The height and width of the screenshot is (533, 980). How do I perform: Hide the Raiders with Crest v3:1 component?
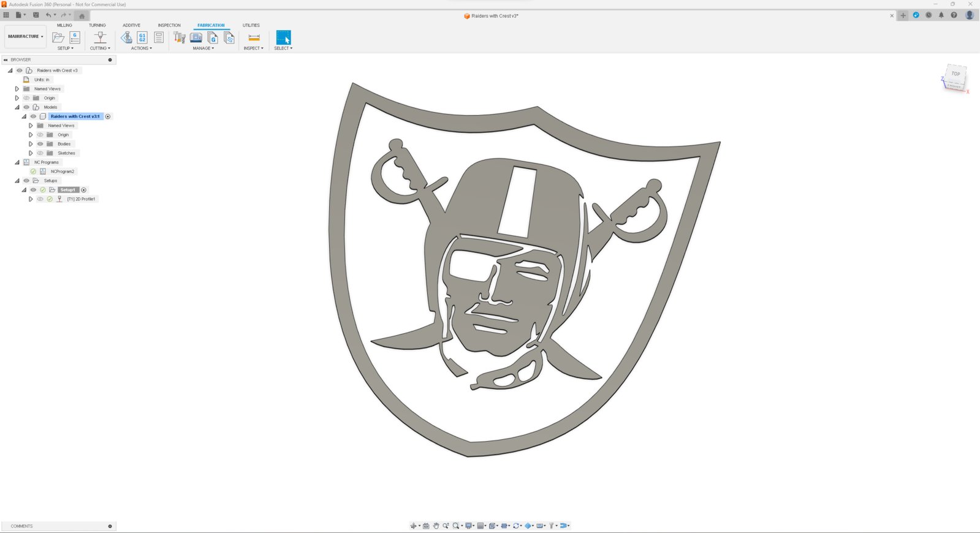33,116
